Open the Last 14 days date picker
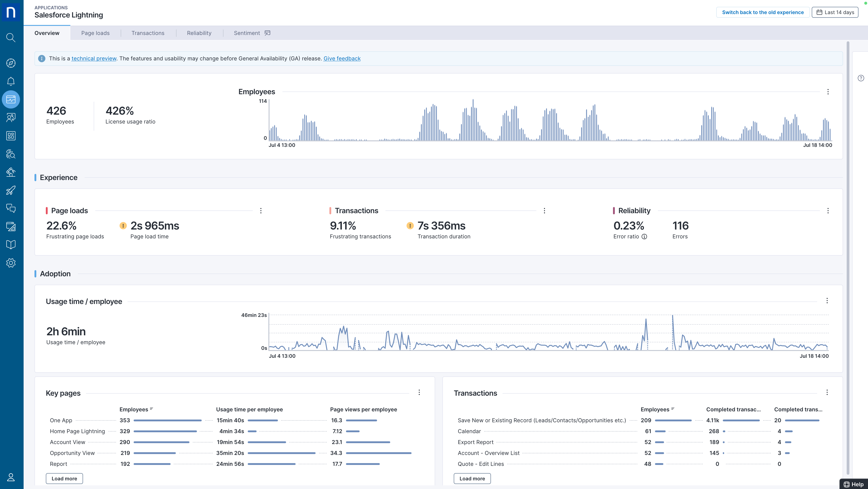The image size is (868, 489). point(835,12)
